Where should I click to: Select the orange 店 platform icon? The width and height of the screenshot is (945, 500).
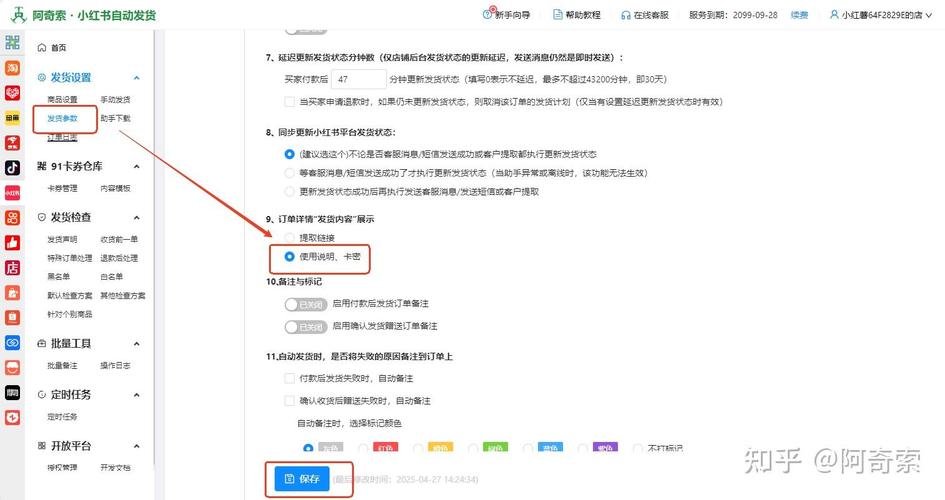pyautogui.click(x=12, y=268)
